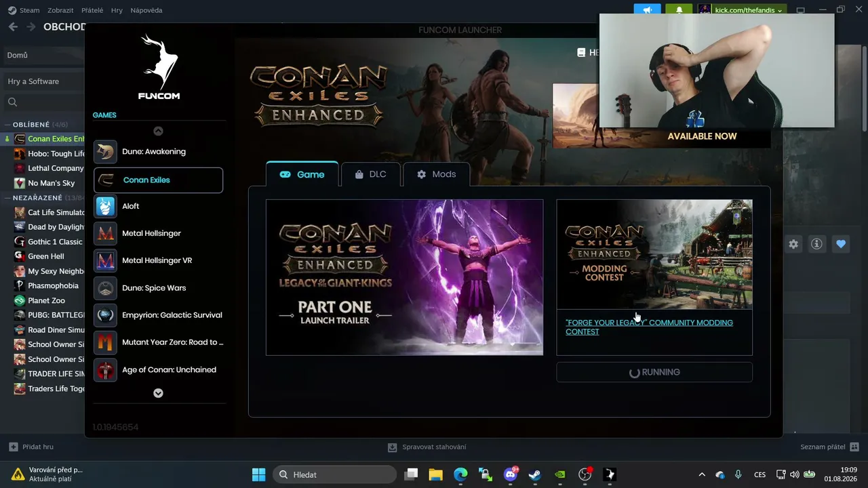868x488 pixels.
Task: Show hidden system tray icons
Action: point(702,474)
